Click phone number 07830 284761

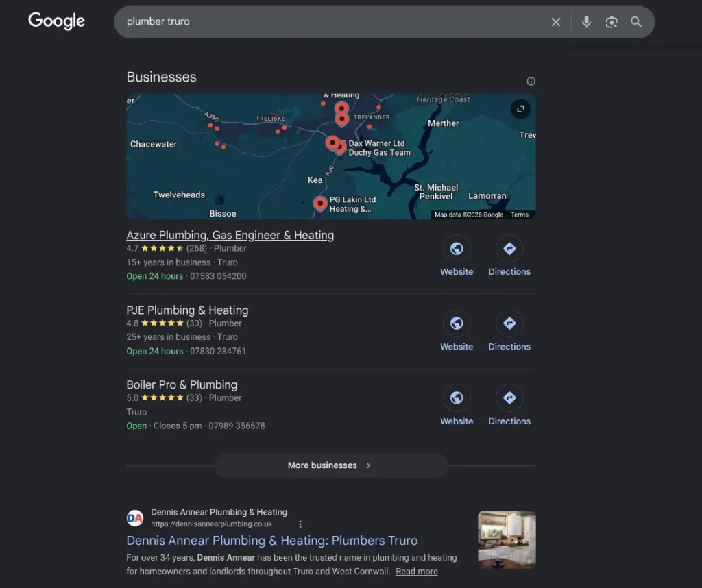[218, 352]
